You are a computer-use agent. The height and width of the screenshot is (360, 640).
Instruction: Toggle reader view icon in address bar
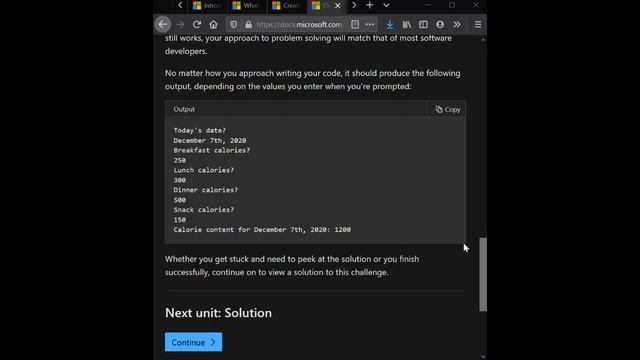(355, 24)
